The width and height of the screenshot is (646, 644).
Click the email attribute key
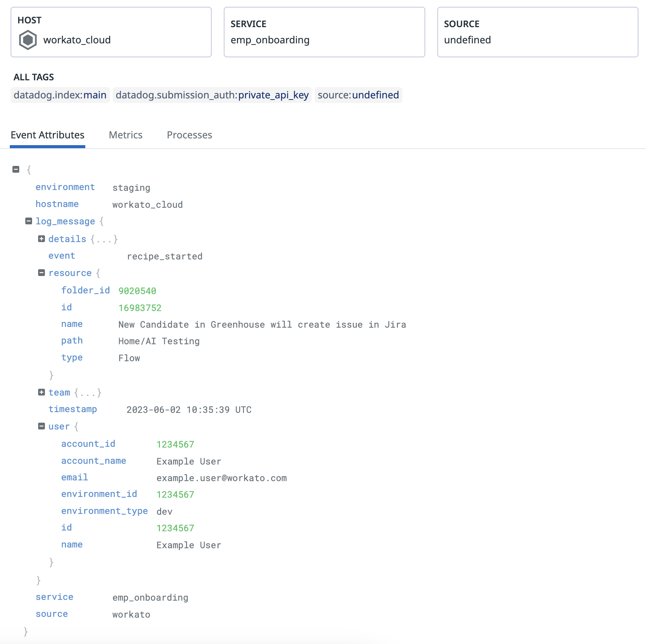(74, 477)
